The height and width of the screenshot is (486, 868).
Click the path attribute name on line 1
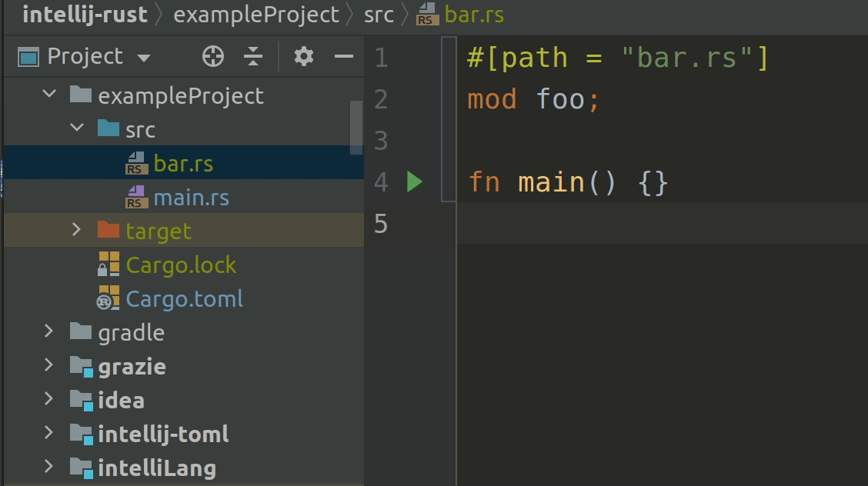tap(534, 58)
